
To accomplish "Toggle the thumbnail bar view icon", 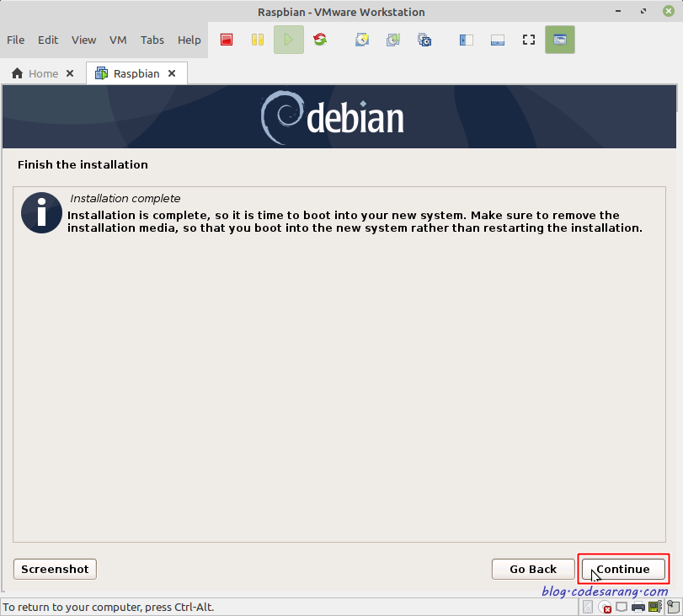I will pos(498,40).
